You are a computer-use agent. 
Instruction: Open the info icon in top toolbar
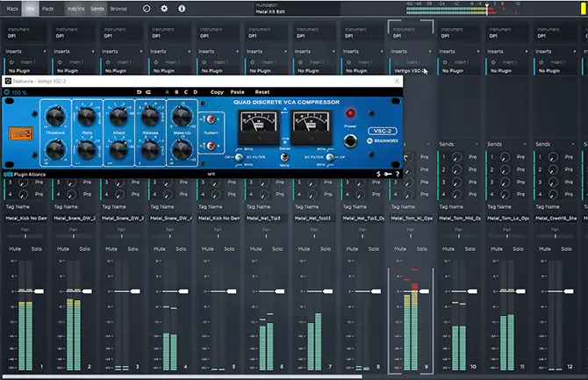pyautogui.click(x=182, y=8)
